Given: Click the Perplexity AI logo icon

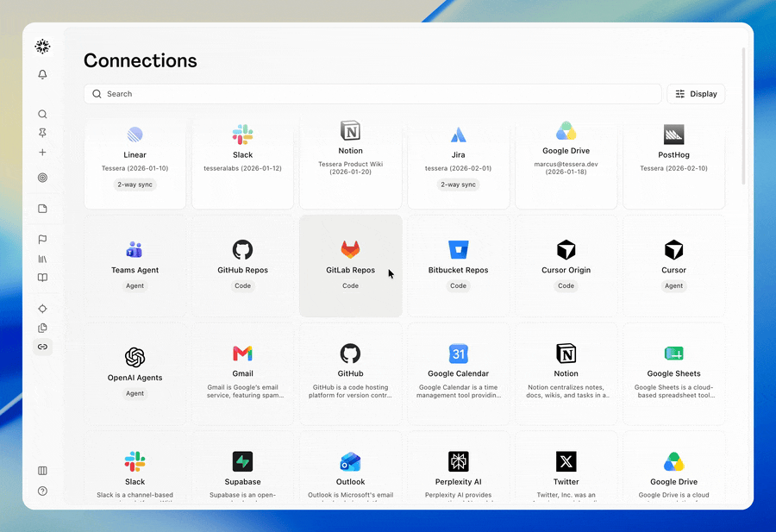Looking at the screenshot, I should (x=459, y=461).
